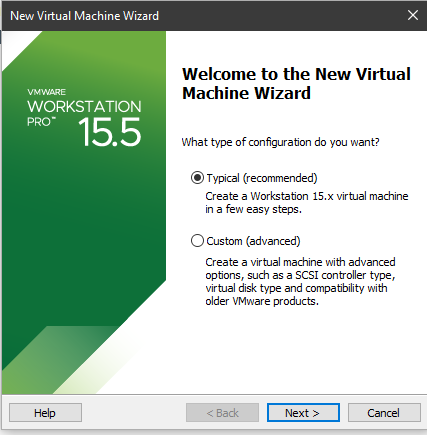
Task: Click the 'New Virtual Machine Wizard' title bar text
Action: 84,16
